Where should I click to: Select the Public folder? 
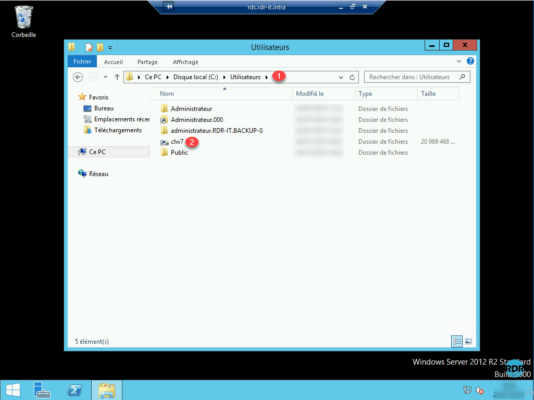tap(179, 153)
